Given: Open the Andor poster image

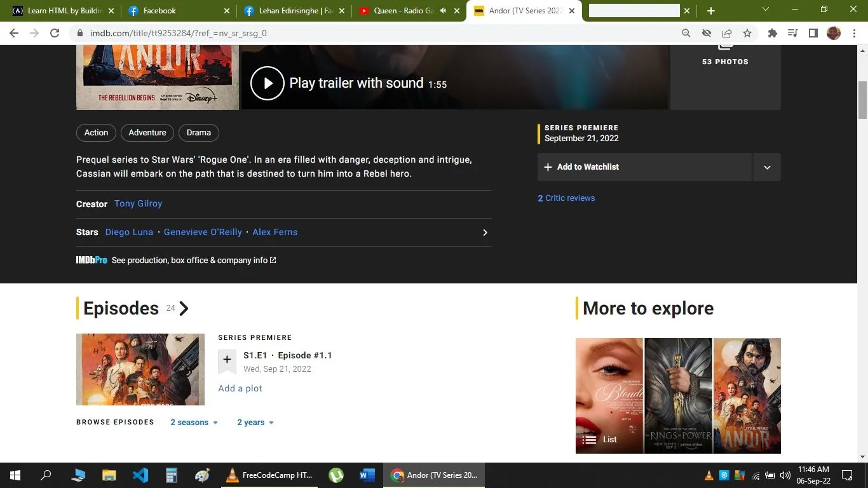Looking at the screenshot, I should (158, 78).
